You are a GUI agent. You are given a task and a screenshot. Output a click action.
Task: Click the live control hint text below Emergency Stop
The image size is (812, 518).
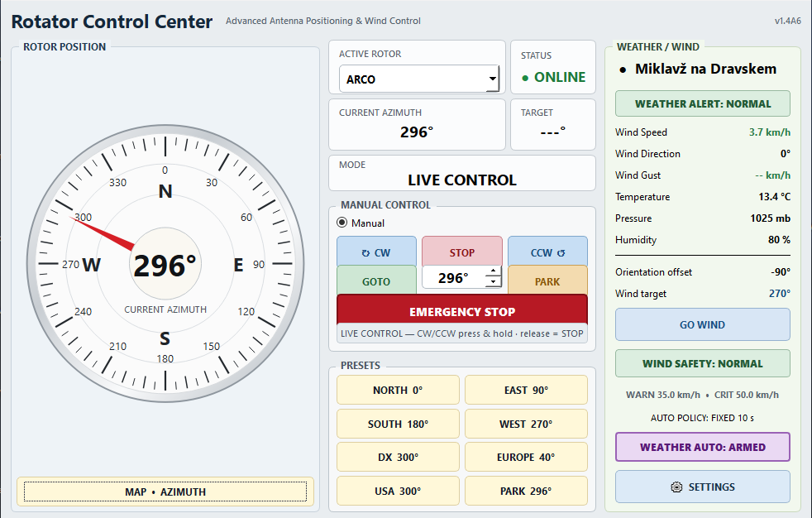[462, 333]
